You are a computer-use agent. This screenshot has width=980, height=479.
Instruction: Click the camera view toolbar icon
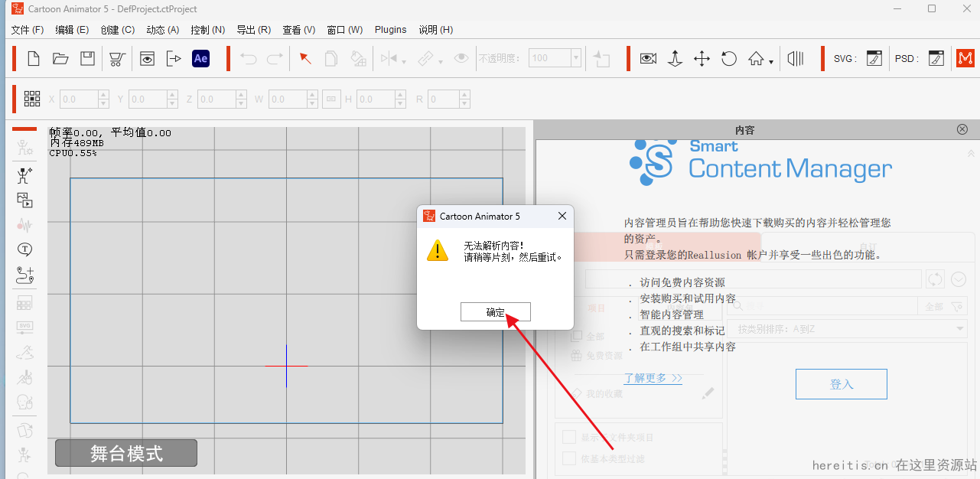[648, 58]
